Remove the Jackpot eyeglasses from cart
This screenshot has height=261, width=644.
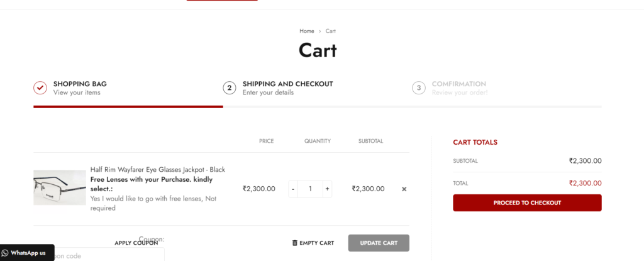tap(404, 189)
